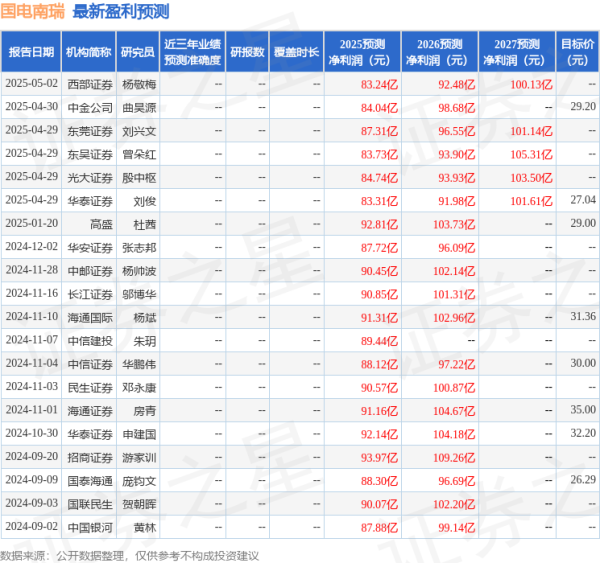
Task: Click target price 26.29
Action: pos(583,480)
